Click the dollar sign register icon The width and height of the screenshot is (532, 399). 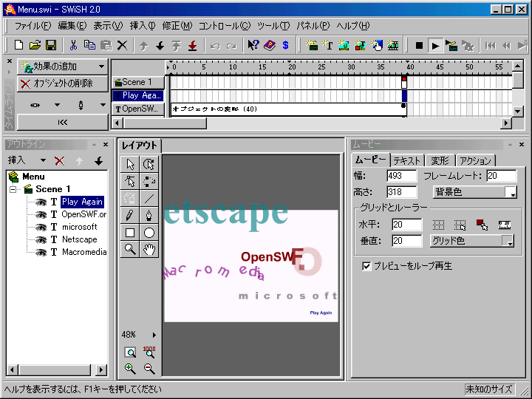[286, 45]
